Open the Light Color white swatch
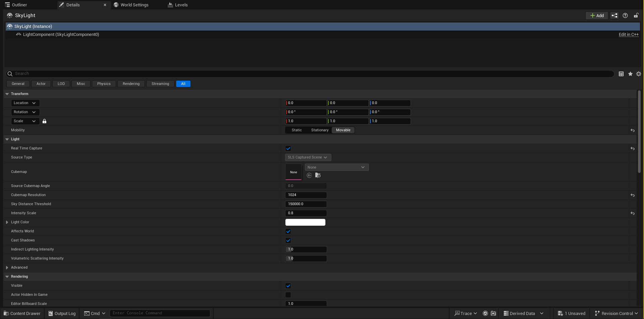 305,222
